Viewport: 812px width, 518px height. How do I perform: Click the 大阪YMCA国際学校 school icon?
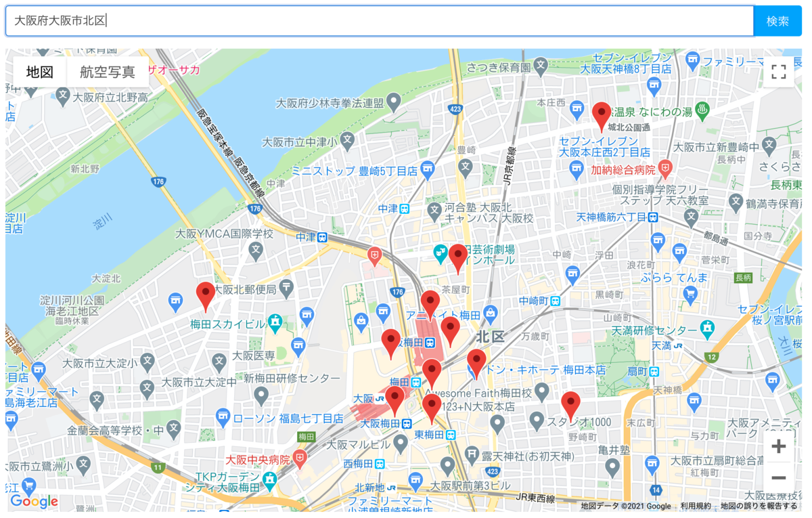(255, 251)
